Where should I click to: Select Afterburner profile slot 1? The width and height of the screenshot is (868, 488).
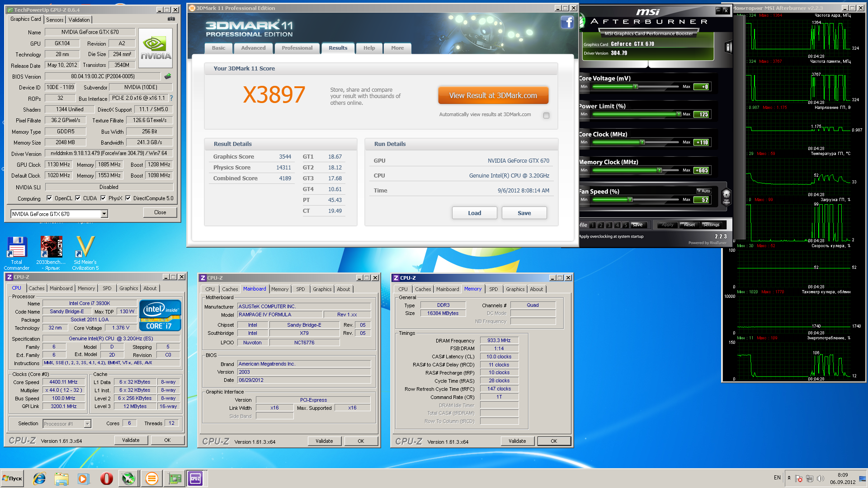click(592, 225)
